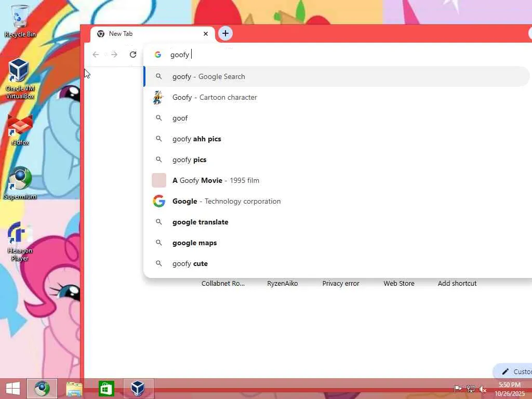The image size is (532, 399).
Task: Click the browser back arrow
Action: pyautogui.click(x=96, y=55)
